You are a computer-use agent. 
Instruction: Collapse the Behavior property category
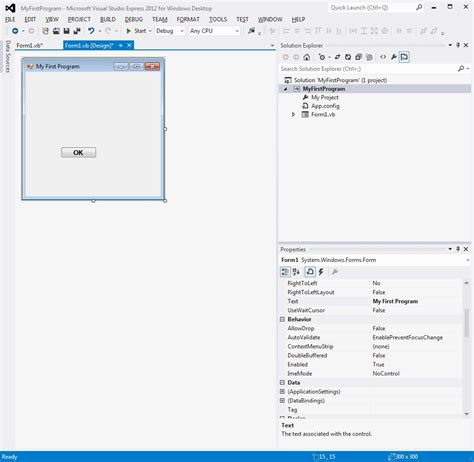[282, 319]
